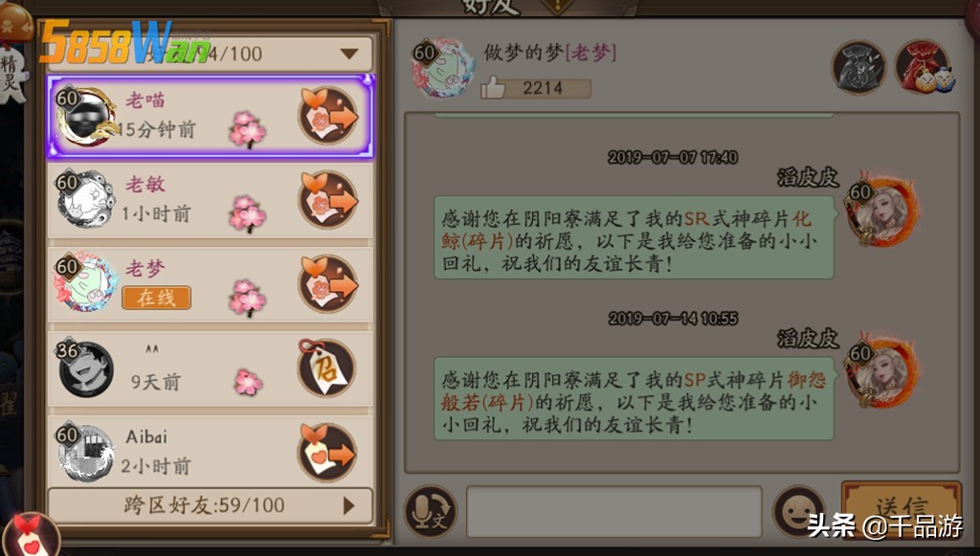Open the red lucky bag icon

tap(924, 67)
